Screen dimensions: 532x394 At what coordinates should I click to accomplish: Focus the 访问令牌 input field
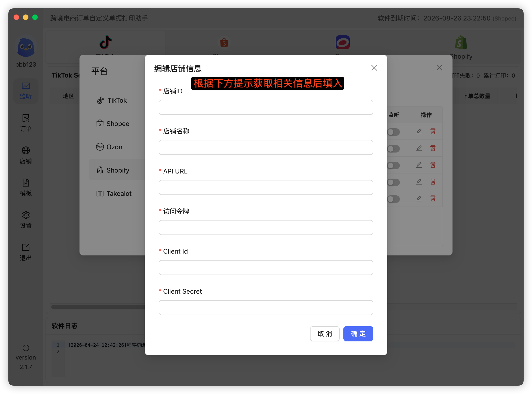266,228
